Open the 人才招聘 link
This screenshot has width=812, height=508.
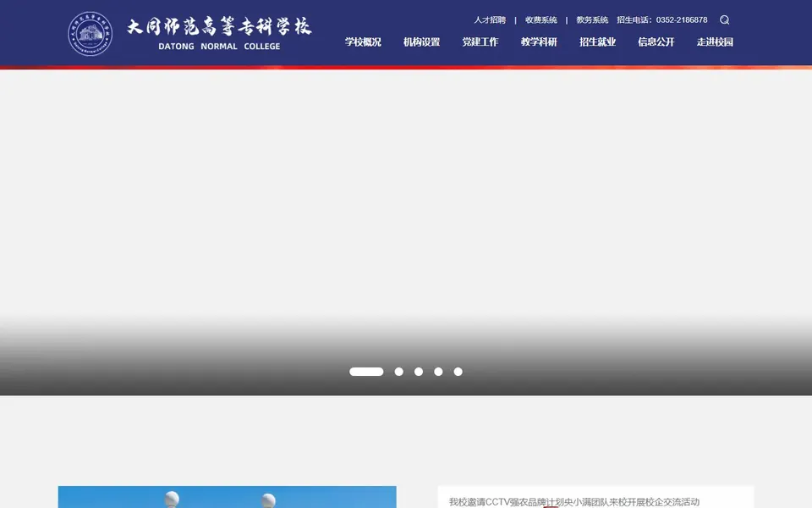click(490, 19)
